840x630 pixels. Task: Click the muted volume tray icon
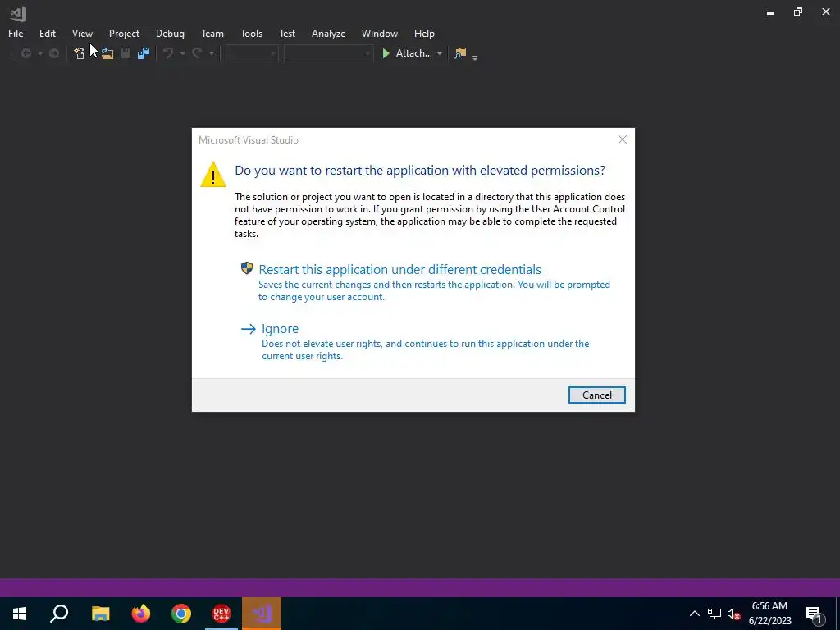point(733,614)
